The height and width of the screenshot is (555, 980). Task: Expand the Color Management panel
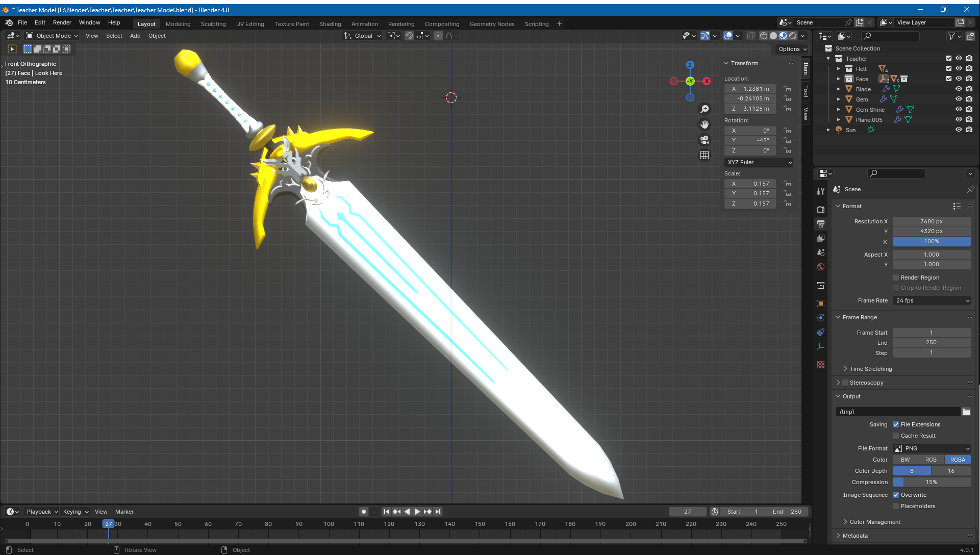click(874, 522)
